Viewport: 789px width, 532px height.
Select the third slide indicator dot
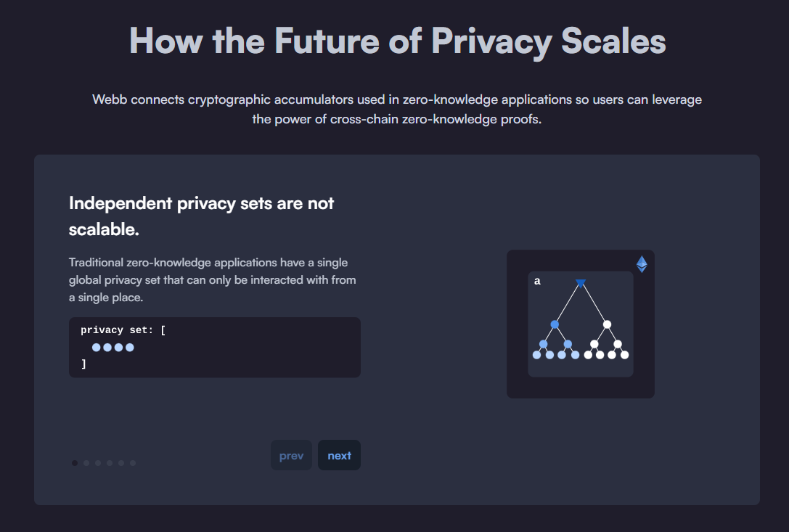click(x=98, y=463)
